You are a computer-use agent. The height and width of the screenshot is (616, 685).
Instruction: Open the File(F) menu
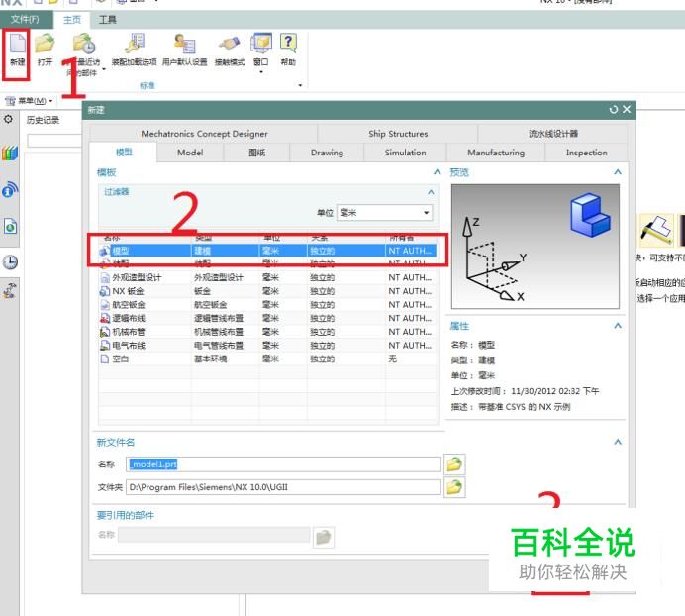click(x=25, y=19)
